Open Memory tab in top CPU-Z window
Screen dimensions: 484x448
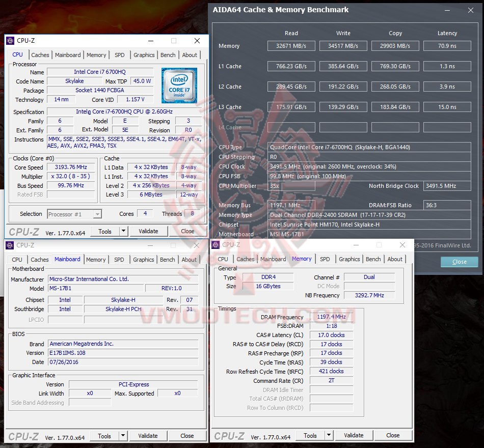96,55
